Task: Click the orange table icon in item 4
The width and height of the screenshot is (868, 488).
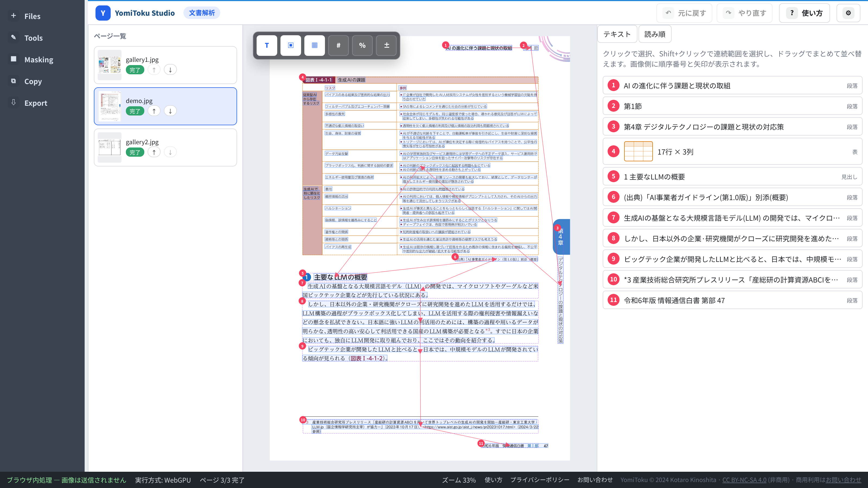Action: coord(639,152)
